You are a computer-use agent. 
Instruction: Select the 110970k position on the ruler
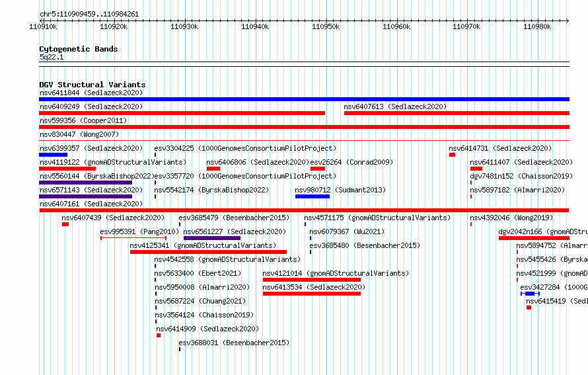coord(466,26)
